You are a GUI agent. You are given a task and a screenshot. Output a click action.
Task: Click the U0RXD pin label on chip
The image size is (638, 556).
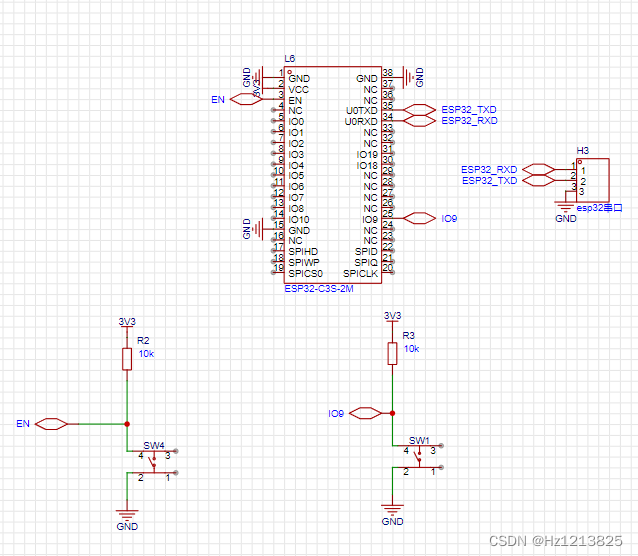(x=361, y=122)
